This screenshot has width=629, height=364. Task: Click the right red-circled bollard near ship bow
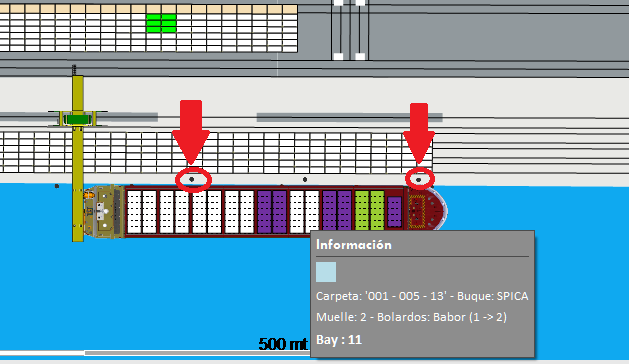[x=418, y=180]
